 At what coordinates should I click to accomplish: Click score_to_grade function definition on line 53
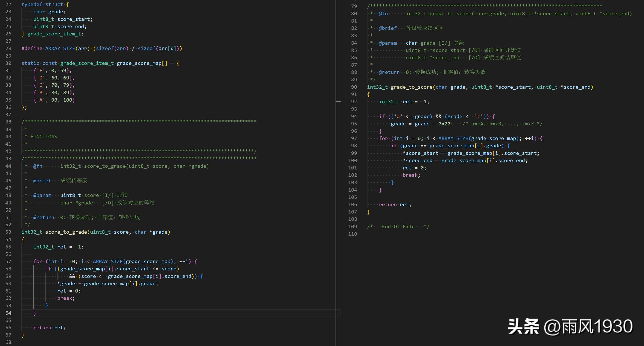coord(96,232)
